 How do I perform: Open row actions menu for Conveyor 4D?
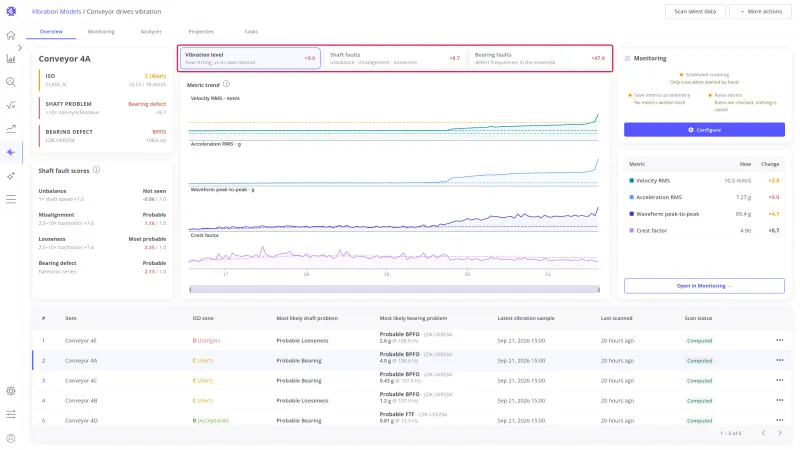[779, 420]
